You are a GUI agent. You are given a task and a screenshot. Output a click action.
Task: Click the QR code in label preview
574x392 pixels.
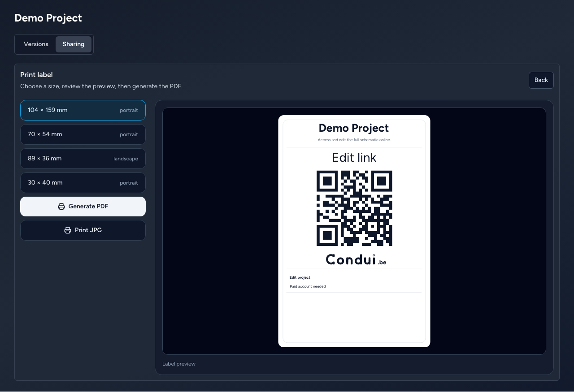[354, 208]
